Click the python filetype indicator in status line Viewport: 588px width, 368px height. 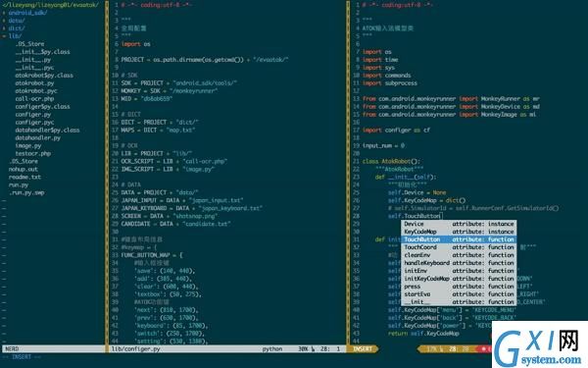coord(272,349)
